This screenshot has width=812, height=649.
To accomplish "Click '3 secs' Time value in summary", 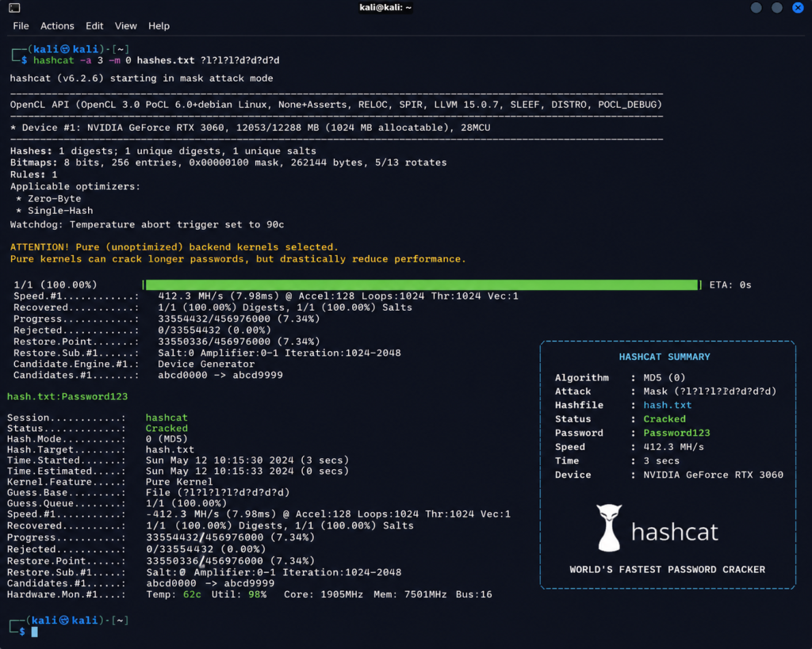I will [661, 460].
